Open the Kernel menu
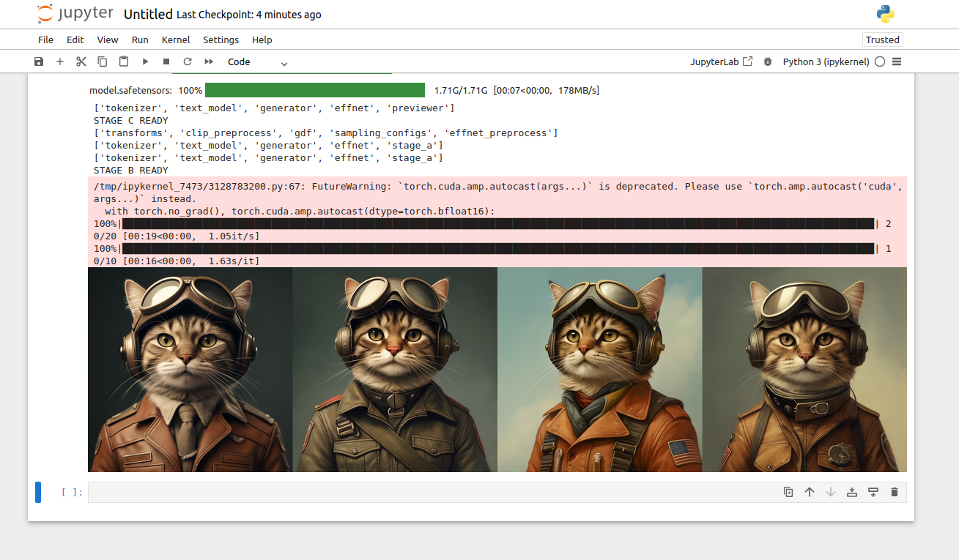The width and height of the screenshot is (959, 560). tap(176, 40)
